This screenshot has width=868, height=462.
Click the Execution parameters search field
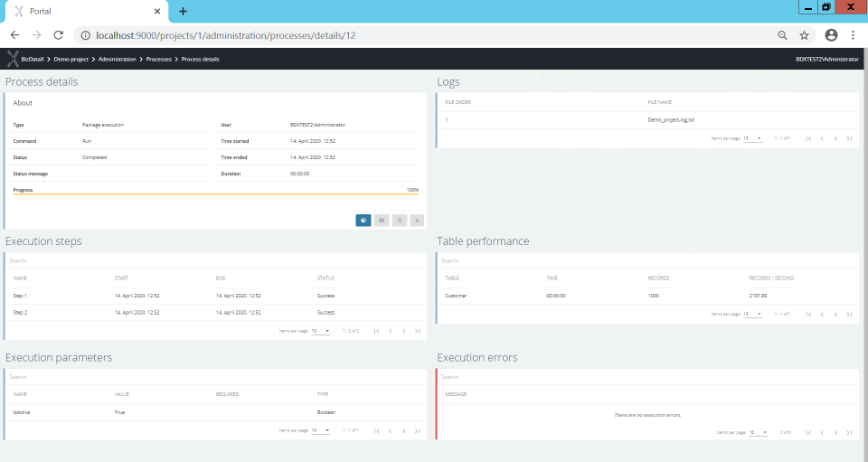coord(216,377)
